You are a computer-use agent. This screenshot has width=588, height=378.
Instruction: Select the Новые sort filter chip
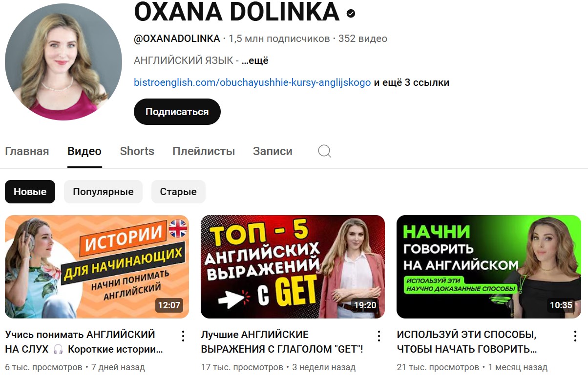tap(30, 192)
